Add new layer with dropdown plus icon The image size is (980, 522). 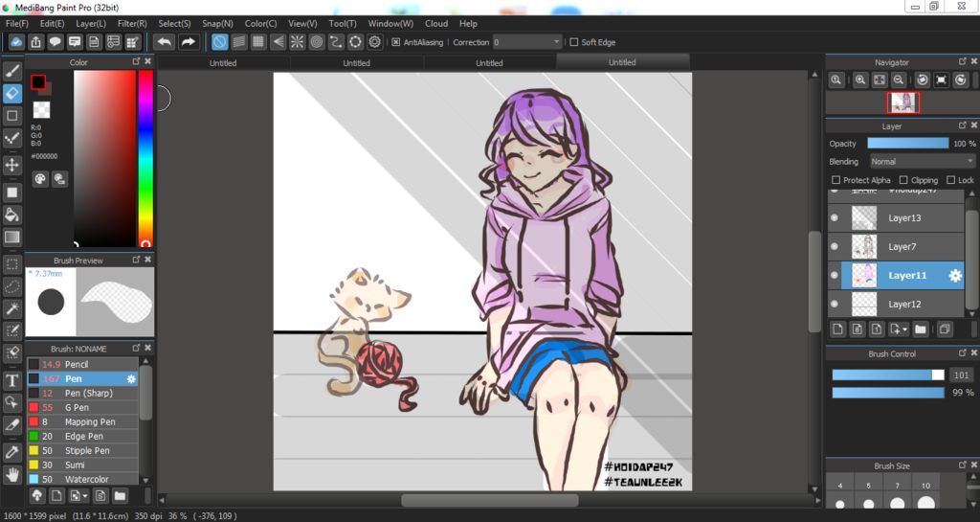[899, 329]
